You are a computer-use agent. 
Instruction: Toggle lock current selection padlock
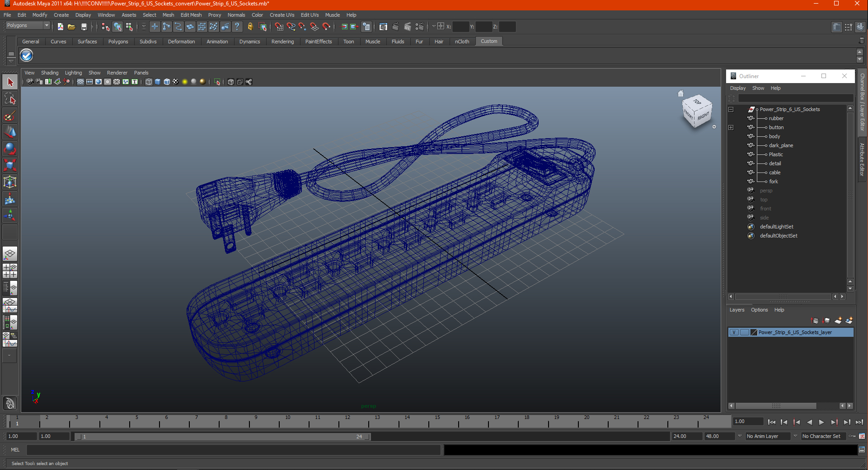250,27
